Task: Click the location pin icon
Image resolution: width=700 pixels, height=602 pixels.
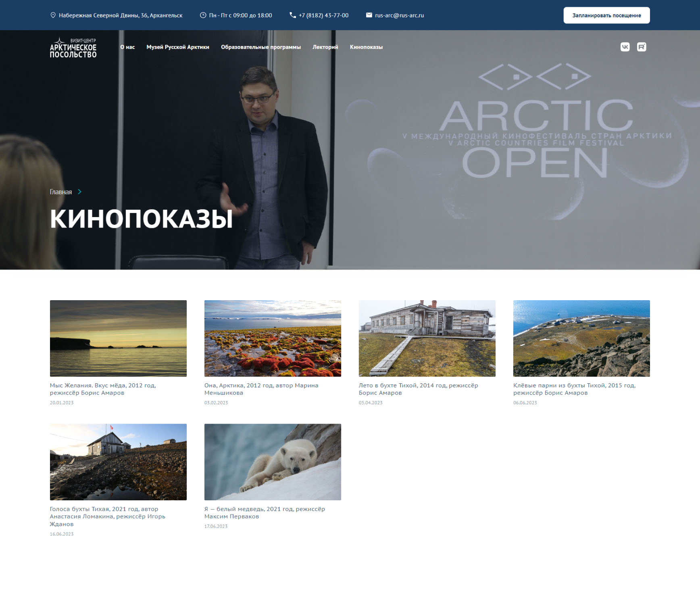Action: coord(53,15)
